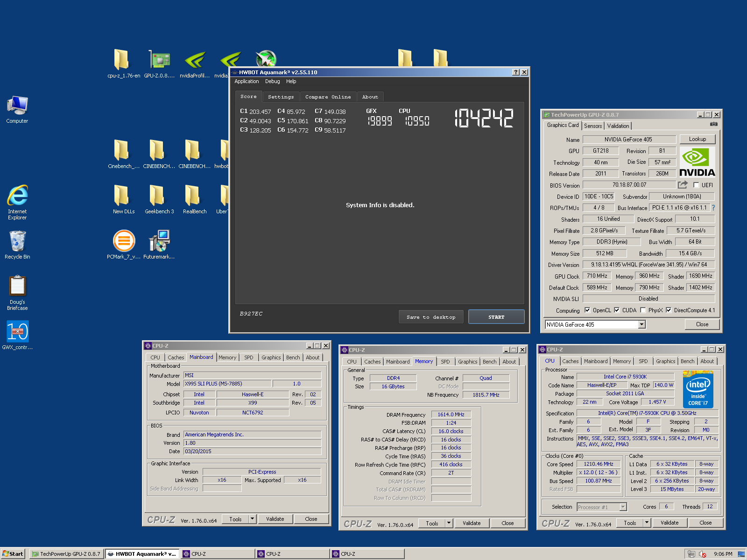Click the Intel Core i7 logo in CPU-Z
Viewport: 747px width, 560px height.
click(x=698, y=389)
